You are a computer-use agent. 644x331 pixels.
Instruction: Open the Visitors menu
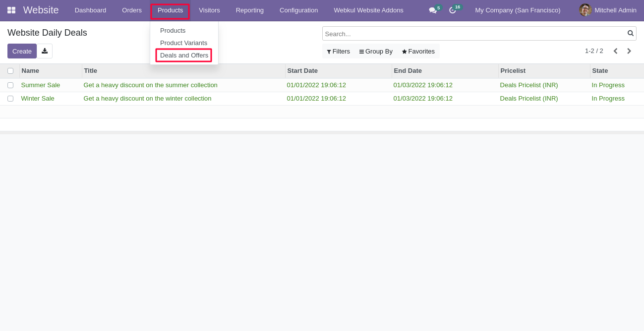pyautogui.click(x=209, y=10)
